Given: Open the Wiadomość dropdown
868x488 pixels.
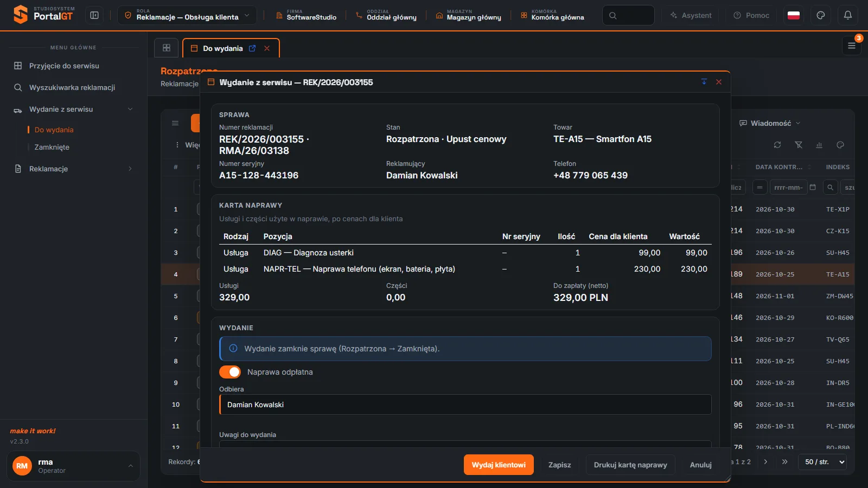Looking at the screenshot, I should point(770,123).
